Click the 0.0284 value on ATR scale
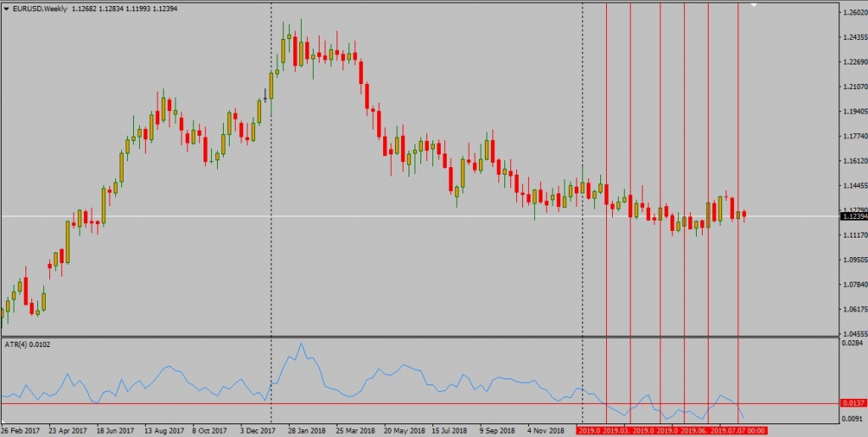This screenshot has height=437, width=868. point(850,344)
